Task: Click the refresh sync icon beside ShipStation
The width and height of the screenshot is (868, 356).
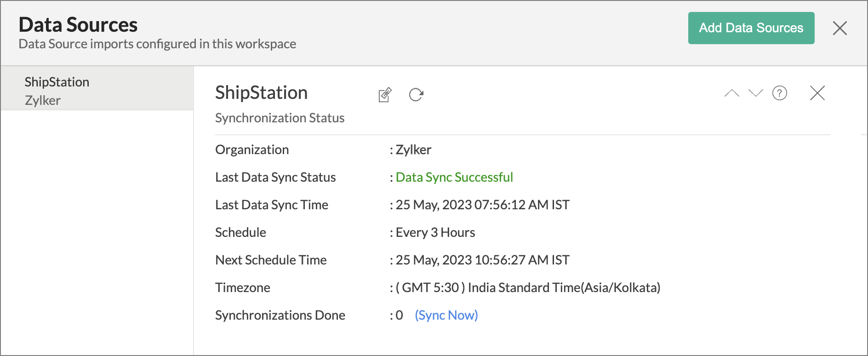Action: click(416, 95)
